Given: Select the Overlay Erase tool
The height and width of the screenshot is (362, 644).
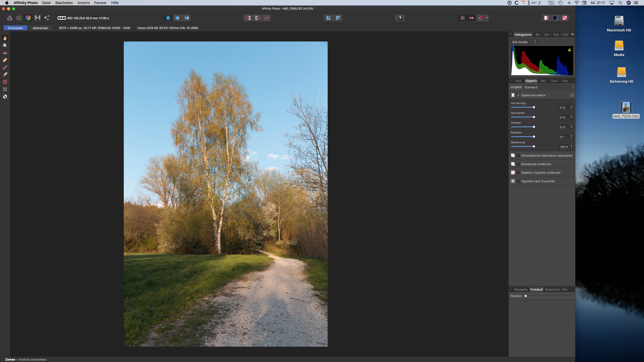Looking at the screenshot, I should [x=5, y=75].
